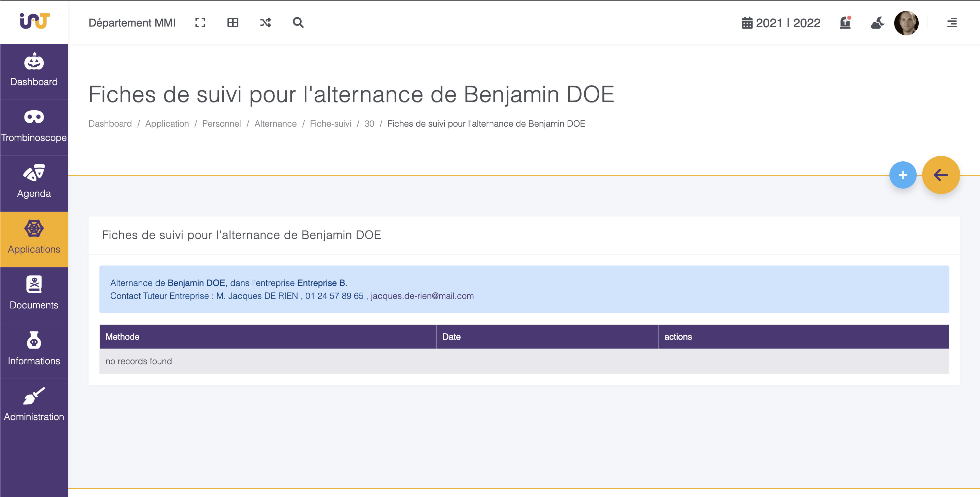The width and height of the screenshot is (980, 497).
Task: Open the 2021 | 2022 year selector
Action: point(782,23)
